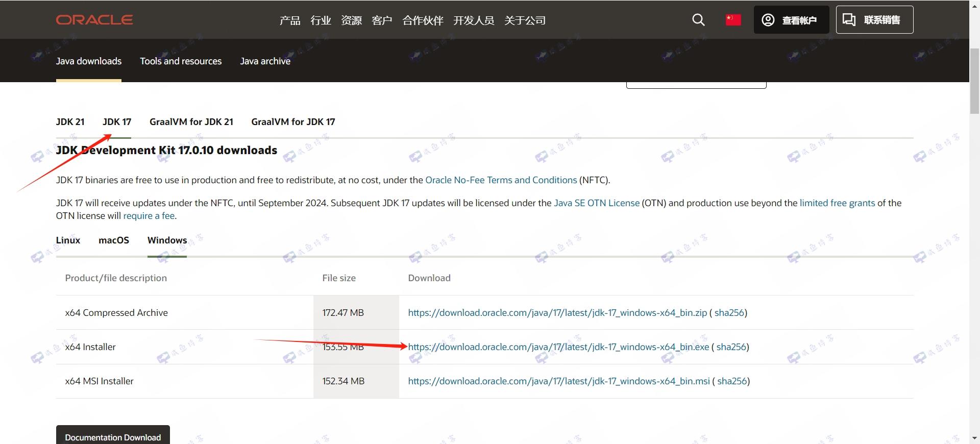Open the 行业 menu
The width and height of the screenshot is (980, 444).
coord(321,20)
